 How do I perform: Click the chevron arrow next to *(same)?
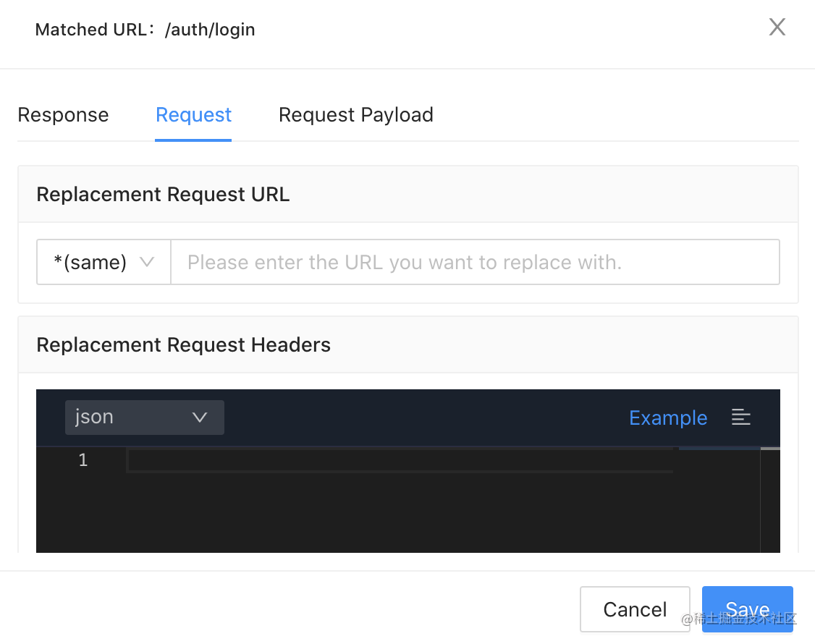point(147,262)
